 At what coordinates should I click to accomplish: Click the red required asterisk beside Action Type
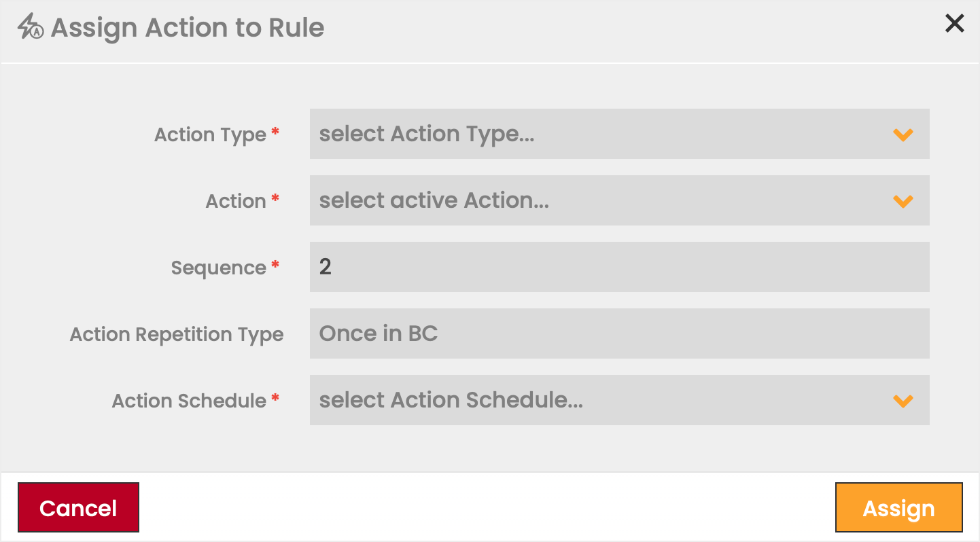(275, 132)
